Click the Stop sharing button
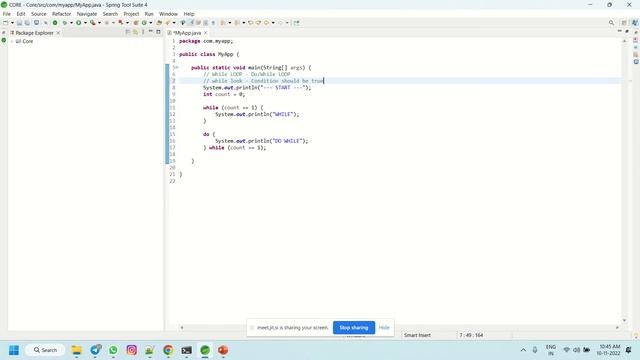 pos(354,327)
